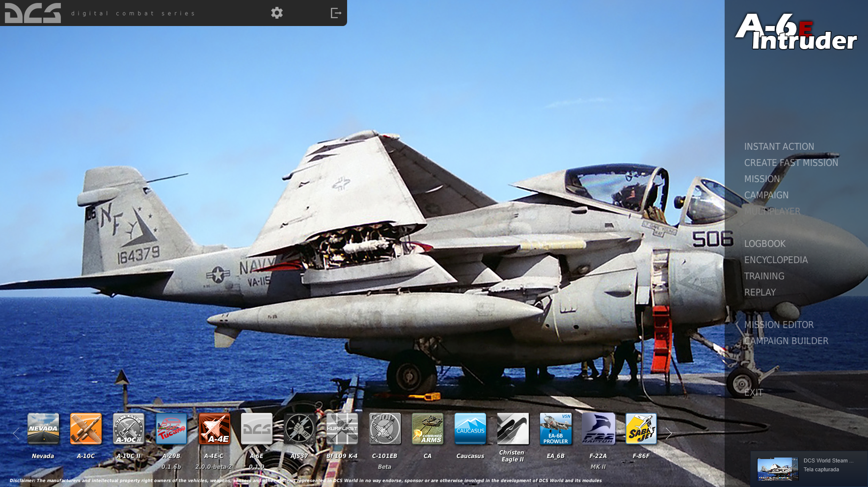Select the Nevada terrain module icon
868x487 pixels.
point(43,429)
